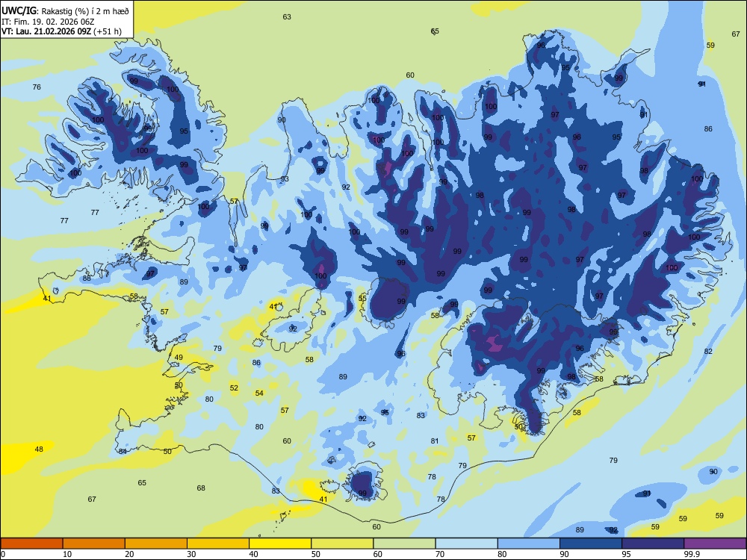Click the "49" humidity value on the map

click(x=179, y=357)
